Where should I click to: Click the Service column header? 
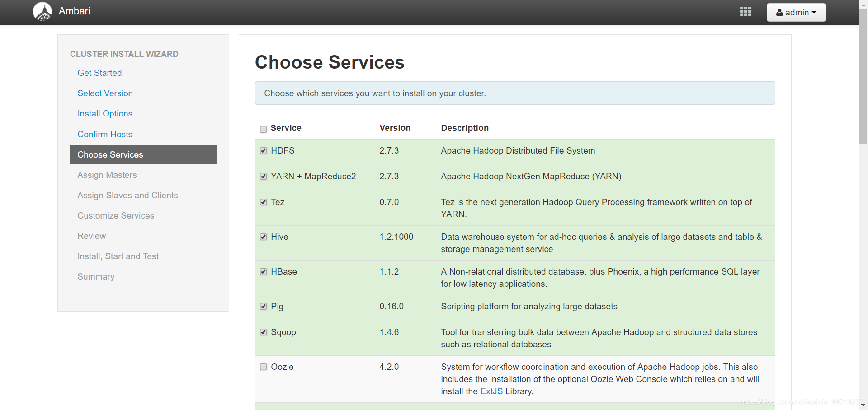tap(286, 128)
